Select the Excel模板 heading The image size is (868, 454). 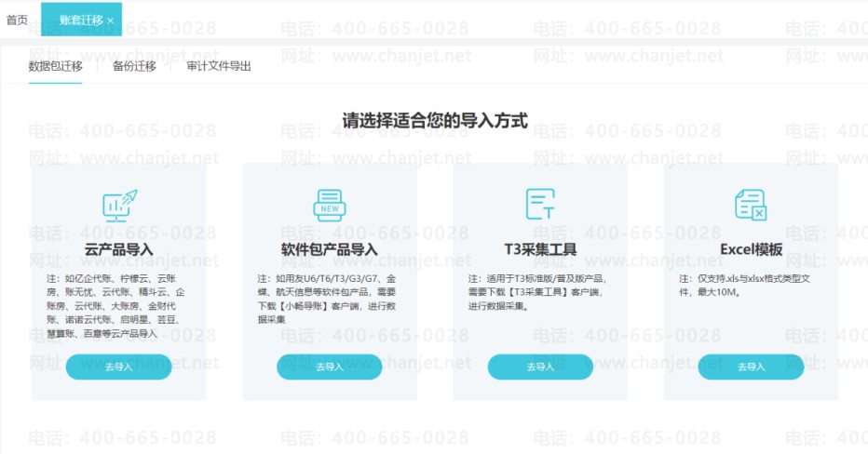pos(752,249)
